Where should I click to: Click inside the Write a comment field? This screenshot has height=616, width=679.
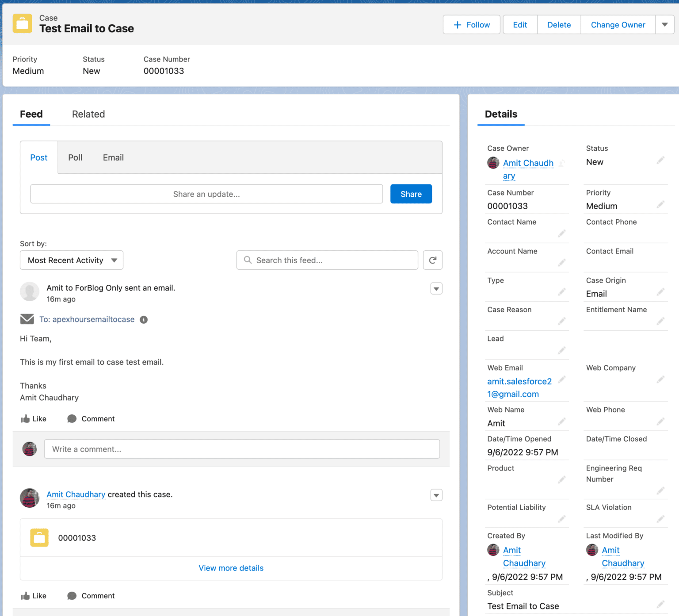242,449
